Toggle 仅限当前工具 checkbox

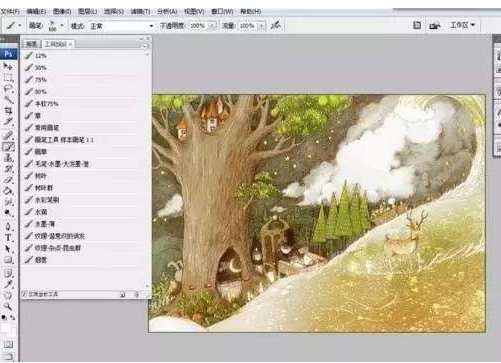coord(24,294)
